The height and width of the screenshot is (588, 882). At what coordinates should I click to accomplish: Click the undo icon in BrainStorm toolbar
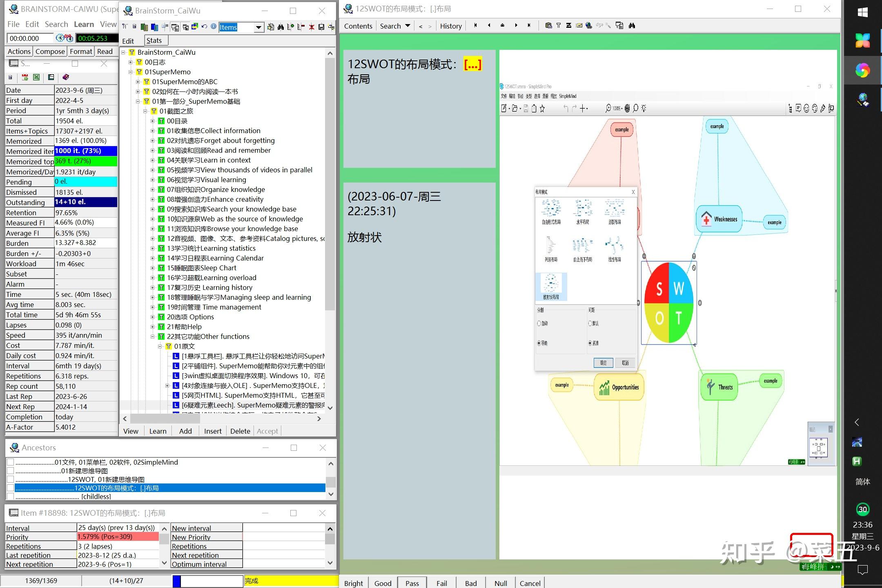pos(204,27)
